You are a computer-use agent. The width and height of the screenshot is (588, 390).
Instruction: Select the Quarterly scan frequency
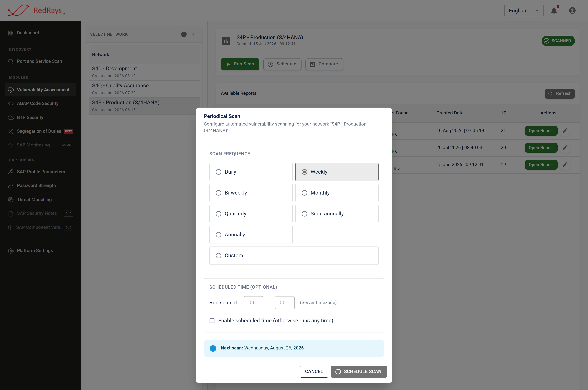tap(251, 214)
